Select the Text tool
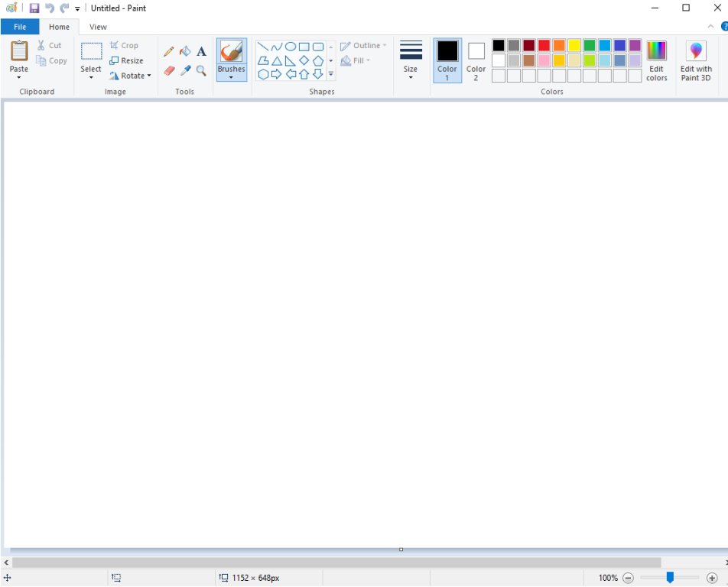The image size is (728, 587). (201, 51)
